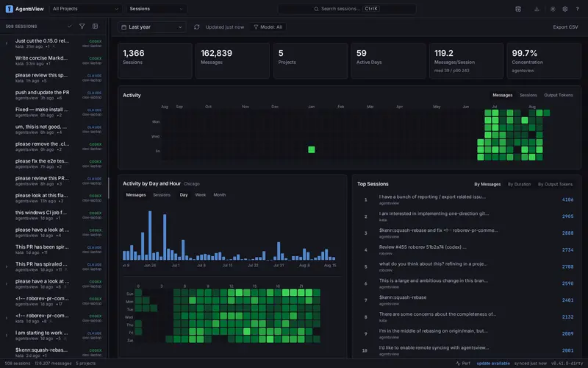The height and width of the screenshot is (368, 588).
Task: Select Messages in Activity by Day and Hour
Action: pyautogui.click(x=136, y=195)
